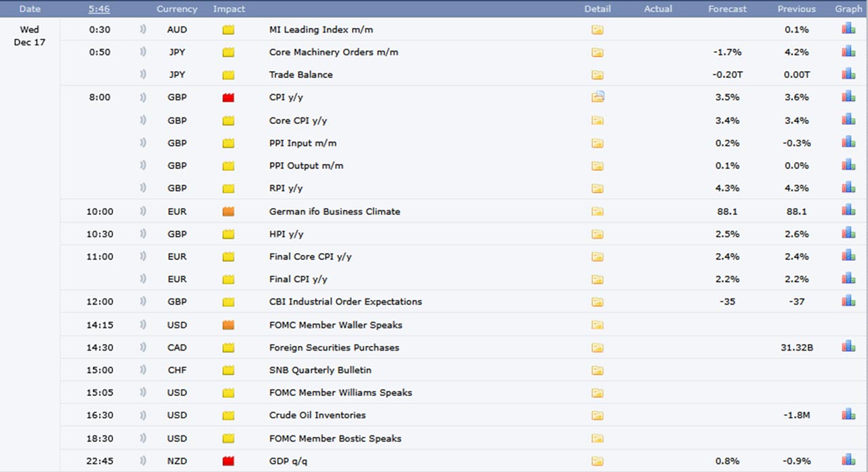Click the Impact column header
The height and width of the screenshot is (472, 868).
[x=229, y=9]
